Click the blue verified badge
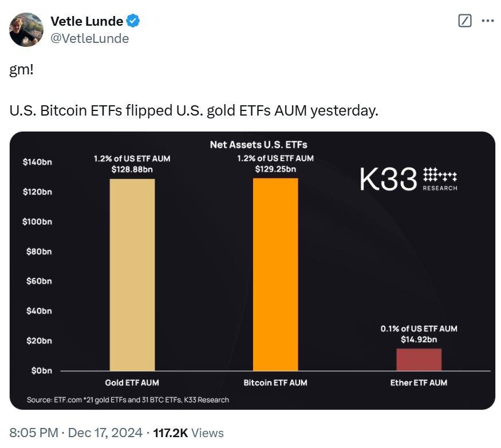 [133, 21]
